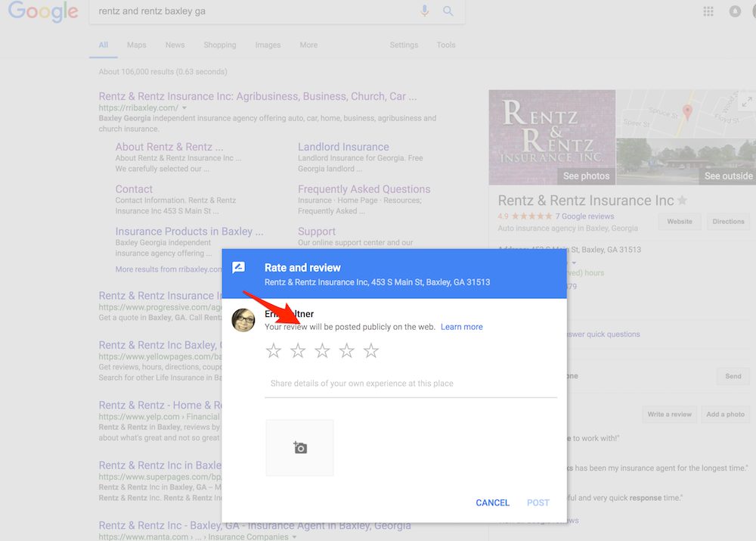
Task: Post the review
Action: [538, 503]
